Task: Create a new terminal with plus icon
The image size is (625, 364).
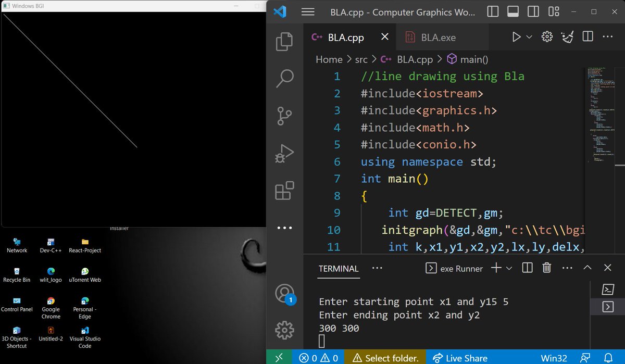Action: tap(496, 268)
